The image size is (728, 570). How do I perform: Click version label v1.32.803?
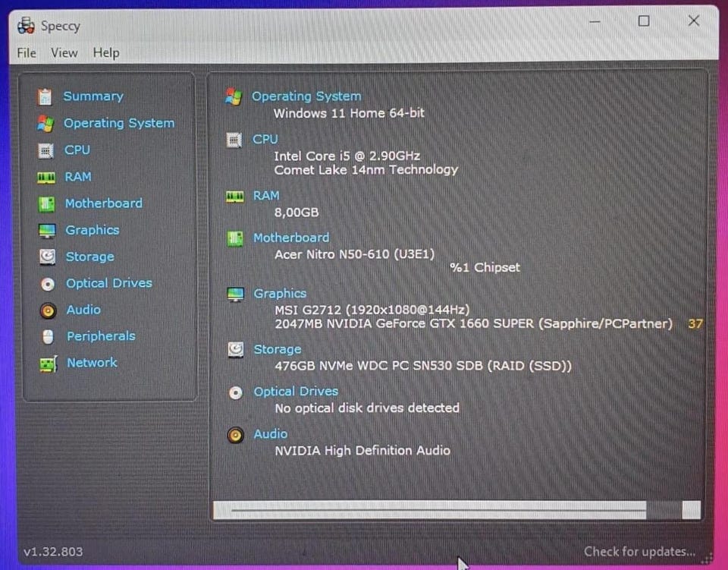53,552
